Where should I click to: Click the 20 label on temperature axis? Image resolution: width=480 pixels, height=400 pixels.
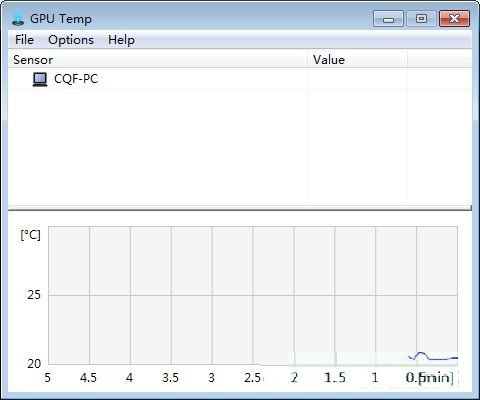34,363
